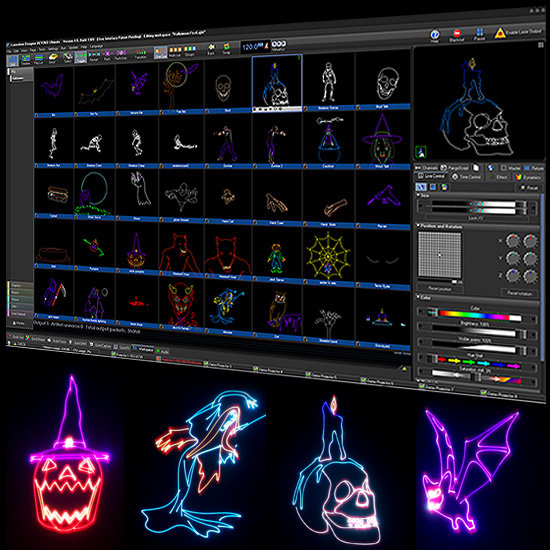Screen dimensions: 550x550
Task: Click the blank page icon beside PangoScript
Action: pyautogui.click(x=476, y=167)
